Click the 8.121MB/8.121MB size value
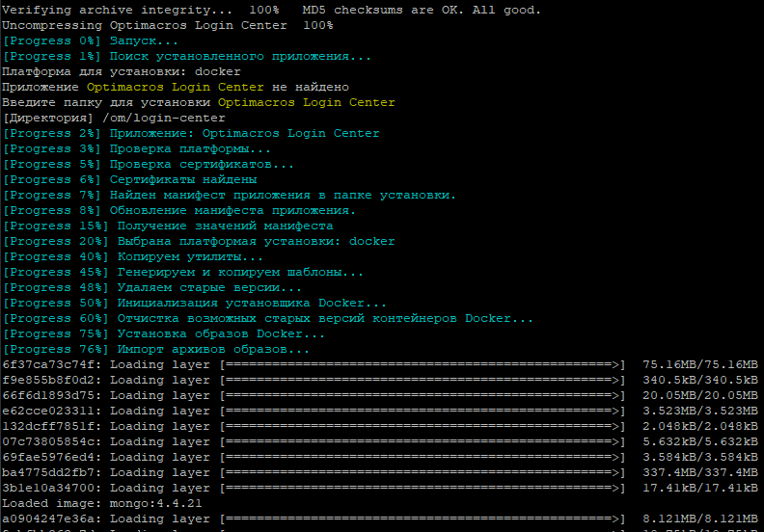Screen dimensions: 764x532 (700, 519)
